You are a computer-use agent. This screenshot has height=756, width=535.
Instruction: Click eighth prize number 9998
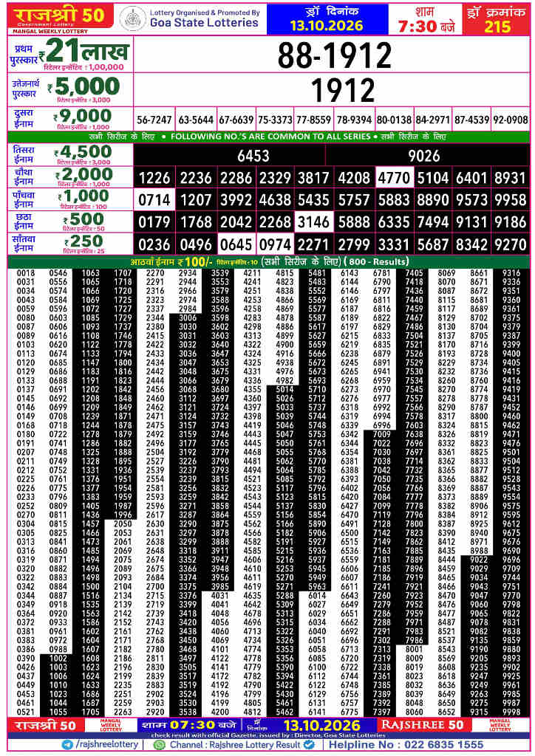click(511, 712)
